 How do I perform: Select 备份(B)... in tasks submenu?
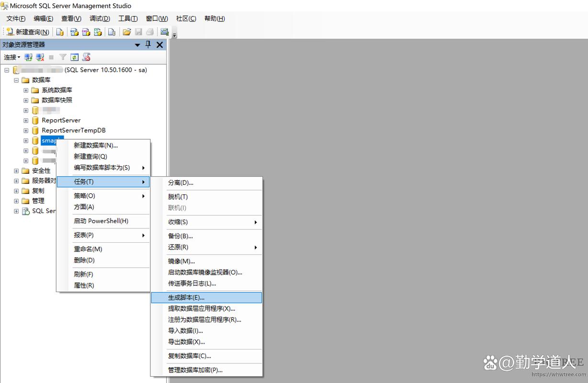pos(206,236)
